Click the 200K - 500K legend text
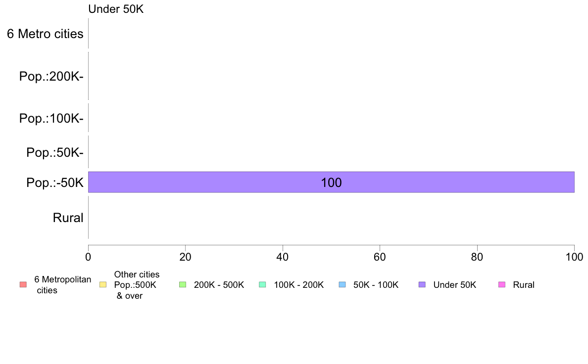588x364 pixels. 219,285
